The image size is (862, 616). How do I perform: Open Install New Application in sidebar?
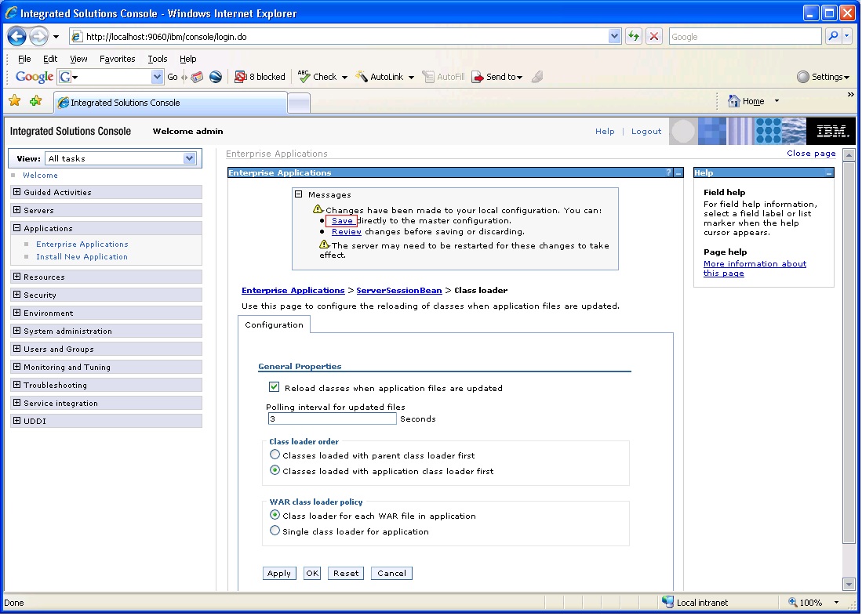coord(82,256)
